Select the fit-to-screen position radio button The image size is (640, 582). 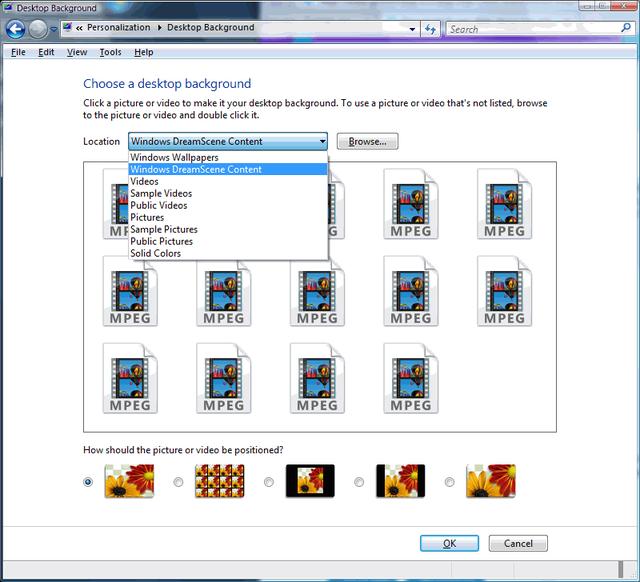(x=88, y=482)
